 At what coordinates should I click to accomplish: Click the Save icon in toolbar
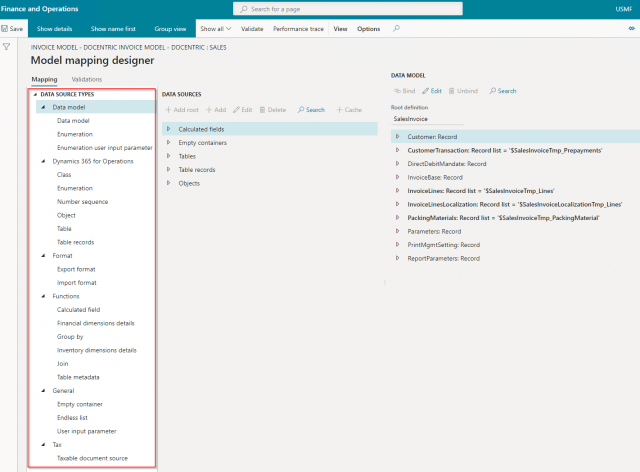pos(4,29)
